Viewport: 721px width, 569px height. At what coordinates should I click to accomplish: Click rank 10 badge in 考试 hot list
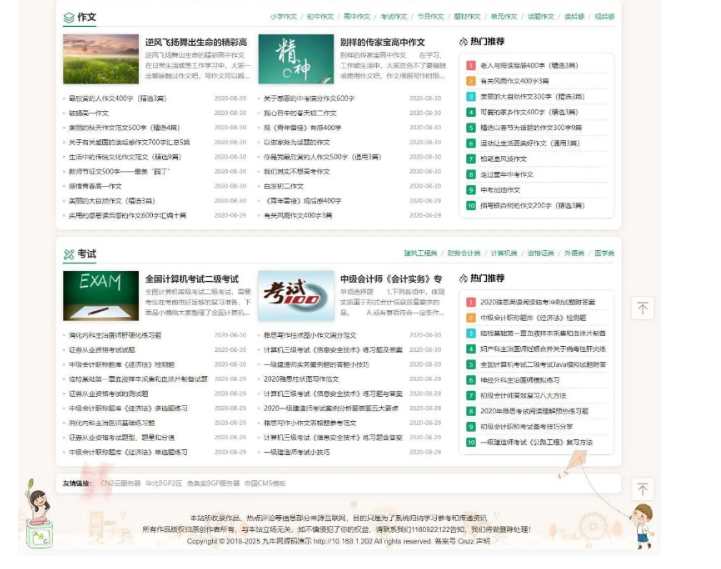pyautogui.click(x=470, y=441)
